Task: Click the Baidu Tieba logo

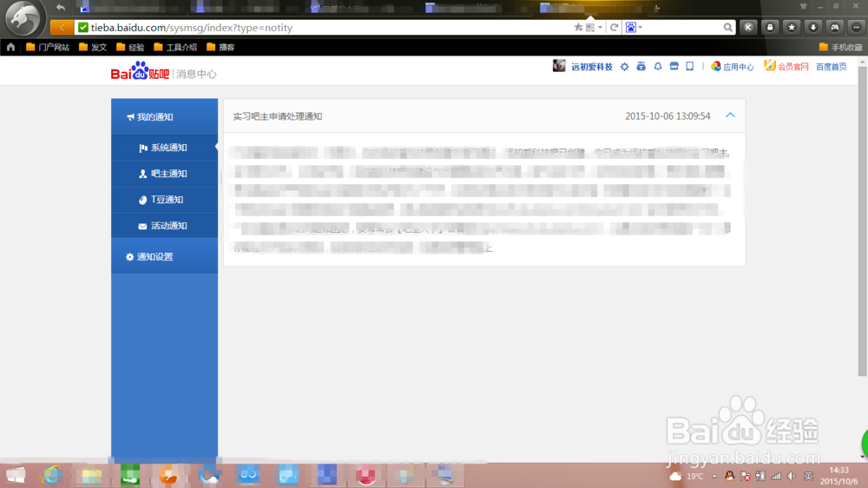Action: [x=140, y=71]
